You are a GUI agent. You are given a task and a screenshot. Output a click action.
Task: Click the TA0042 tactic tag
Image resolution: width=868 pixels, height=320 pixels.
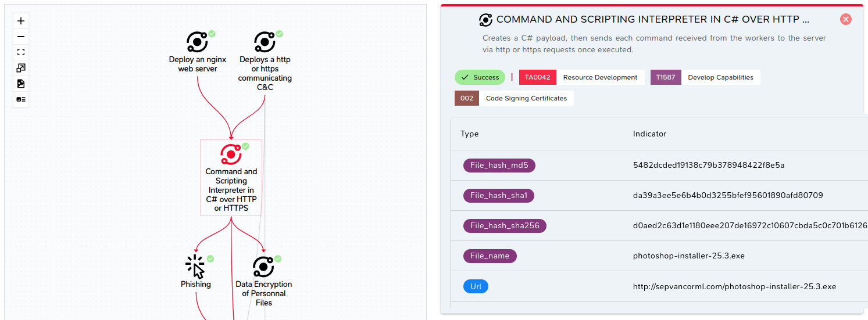tap(538, 77)
